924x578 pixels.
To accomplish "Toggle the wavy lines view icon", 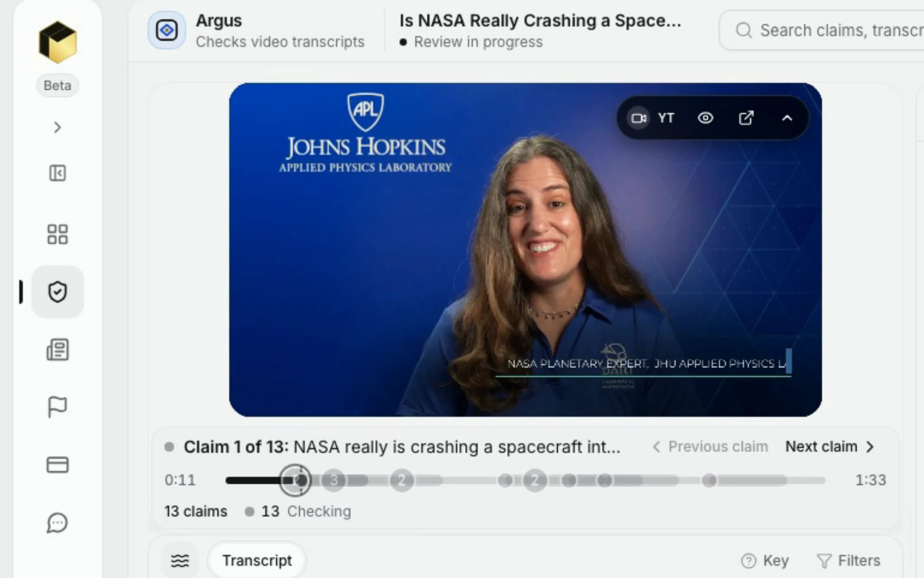I will coord(180,561).
